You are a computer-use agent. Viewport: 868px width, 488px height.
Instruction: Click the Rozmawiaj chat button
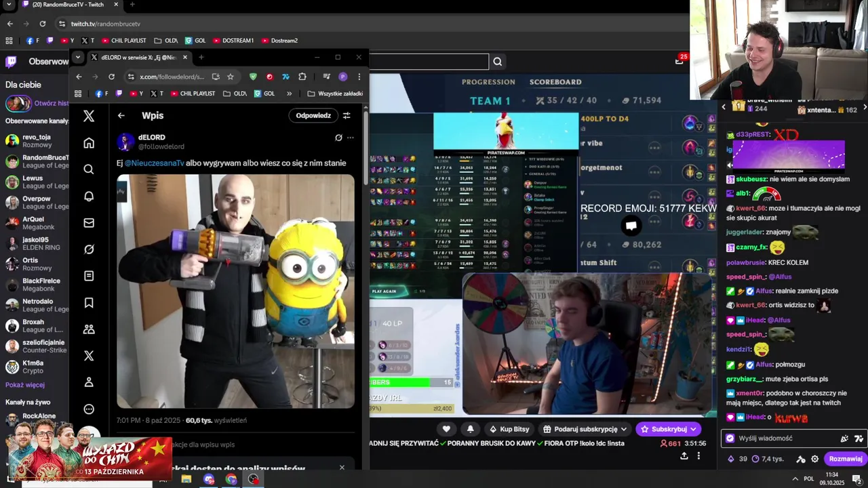[846, 459]
